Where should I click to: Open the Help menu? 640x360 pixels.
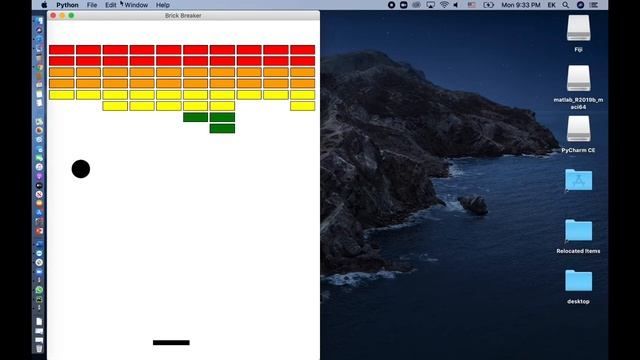(x=162, y=5)
